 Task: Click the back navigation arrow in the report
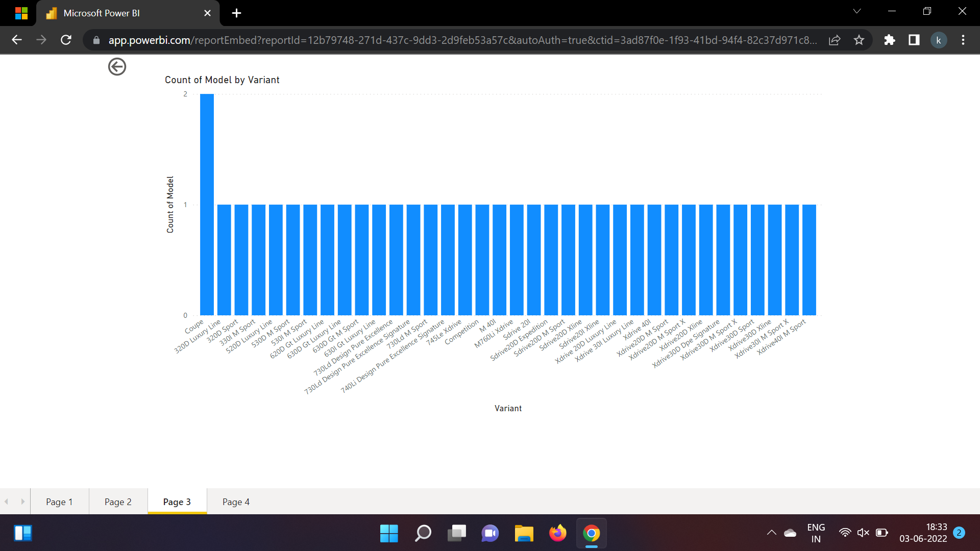[116, 66]
